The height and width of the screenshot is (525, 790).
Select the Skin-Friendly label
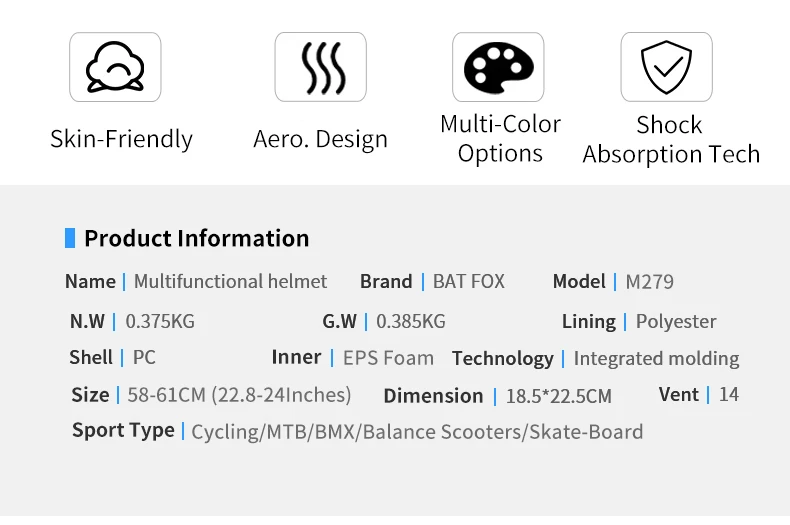(121, 139)
